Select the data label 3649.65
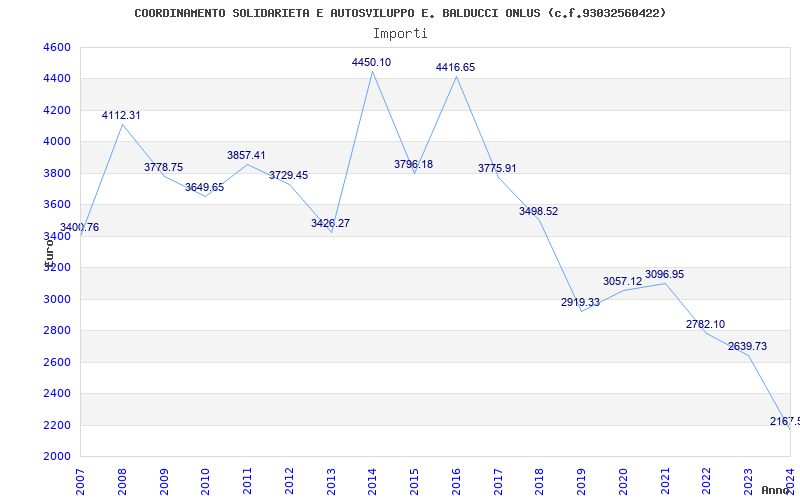 pos(205,187)
